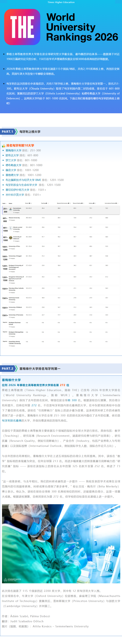Open the 塞梅维什大学 entry in the top 10 list
122x644 pixels.
pyautogui.click(x=13, y=150)
